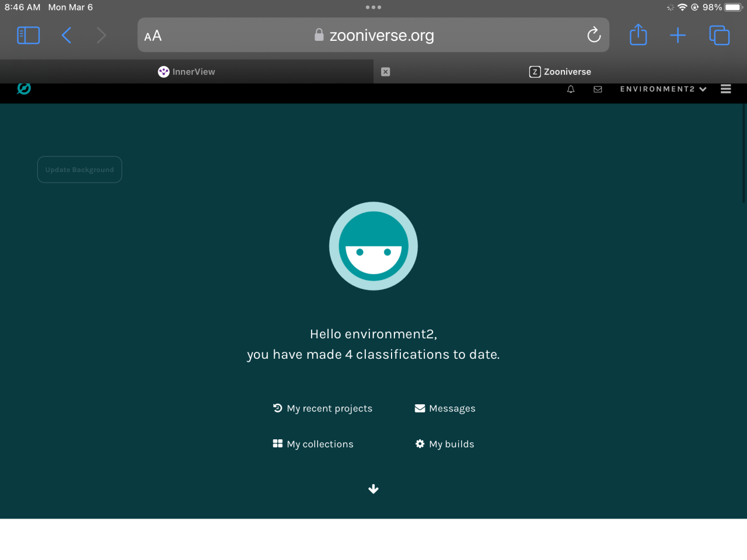Switch to the InnerView tab

pos(187,72)
